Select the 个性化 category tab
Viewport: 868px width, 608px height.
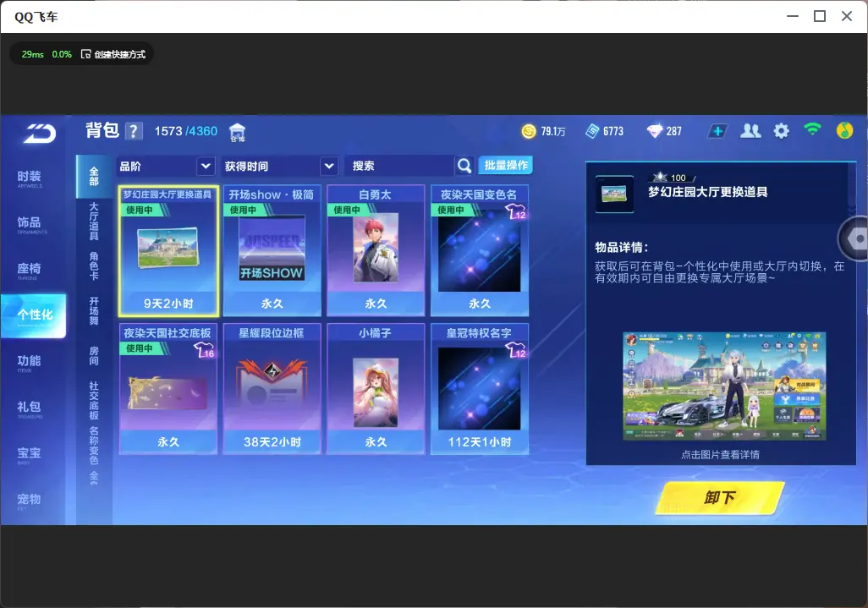33,315
